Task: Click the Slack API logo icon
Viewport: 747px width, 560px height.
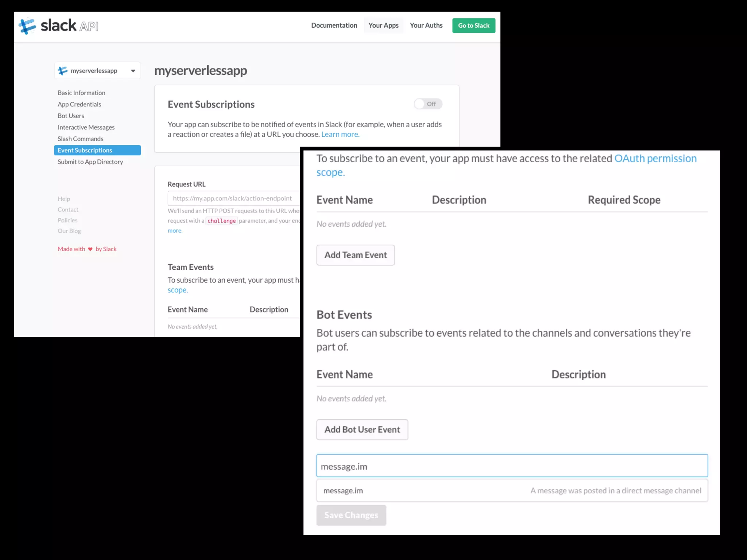Action: 27,26
